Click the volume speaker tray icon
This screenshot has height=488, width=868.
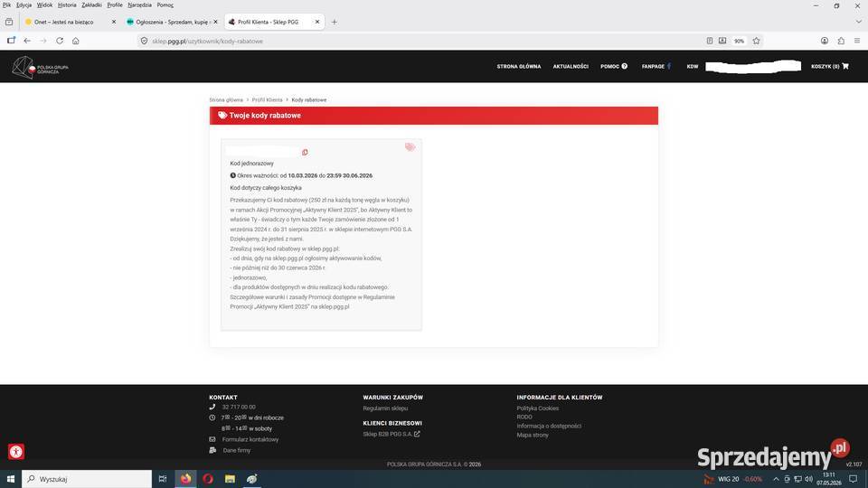pos(808,479)
